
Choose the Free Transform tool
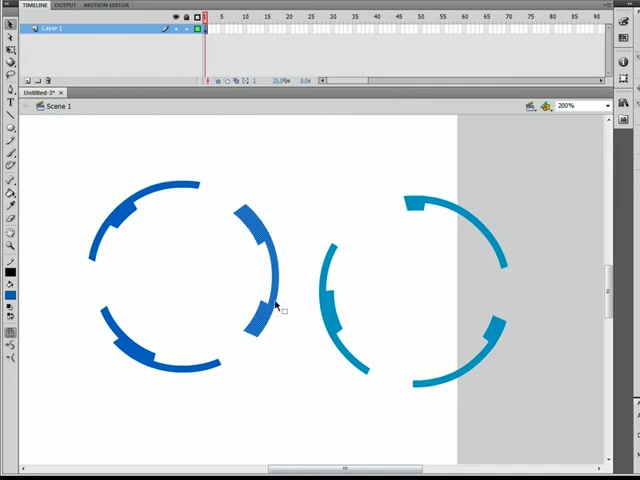tap(10, 50)
